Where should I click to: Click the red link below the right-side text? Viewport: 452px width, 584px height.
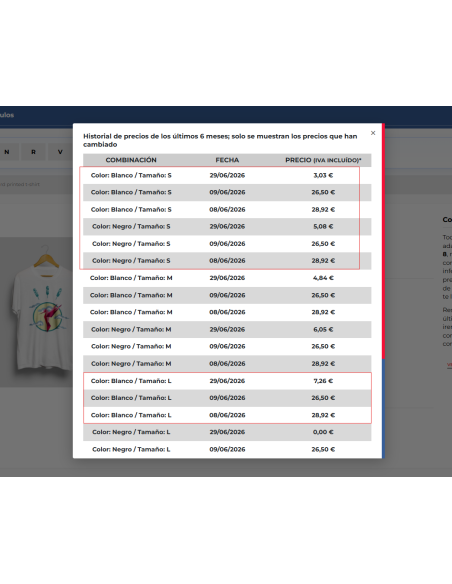pyautogui.click(x=449, y=365)
